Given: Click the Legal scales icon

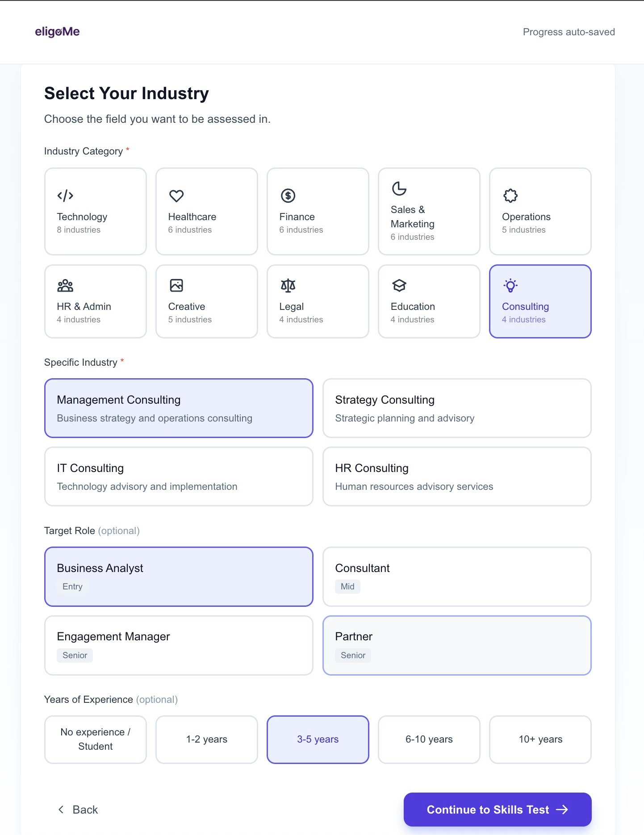Looking at the screenshot, I should pos(288,285).
